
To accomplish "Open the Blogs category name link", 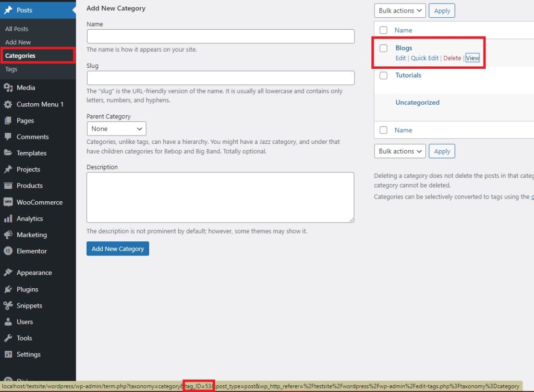I will [404, 48].
